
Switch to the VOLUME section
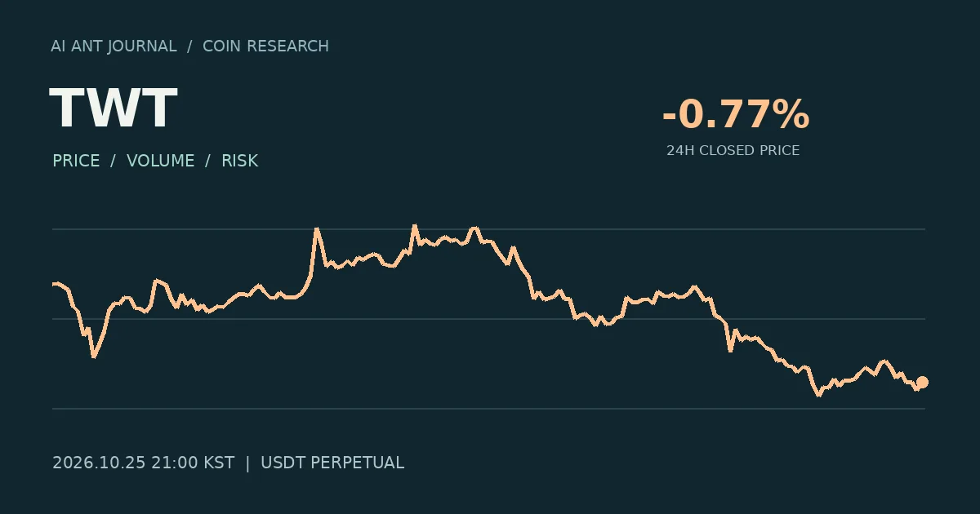[x=161, y=161]
